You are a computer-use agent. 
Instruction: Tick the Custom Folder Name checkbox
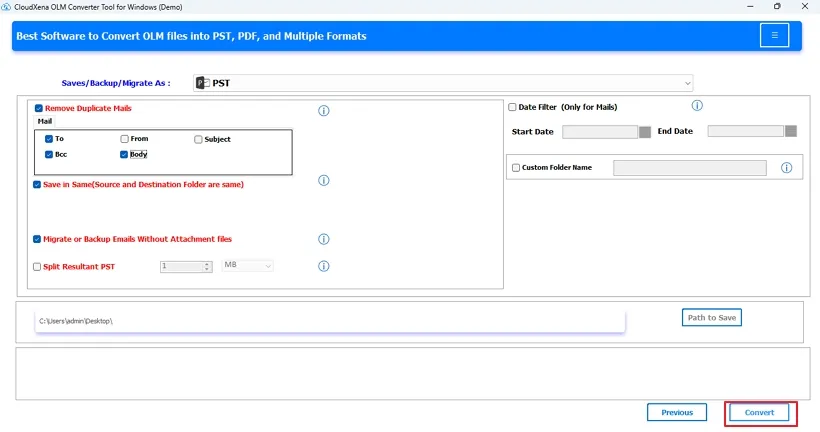point(516,168)
